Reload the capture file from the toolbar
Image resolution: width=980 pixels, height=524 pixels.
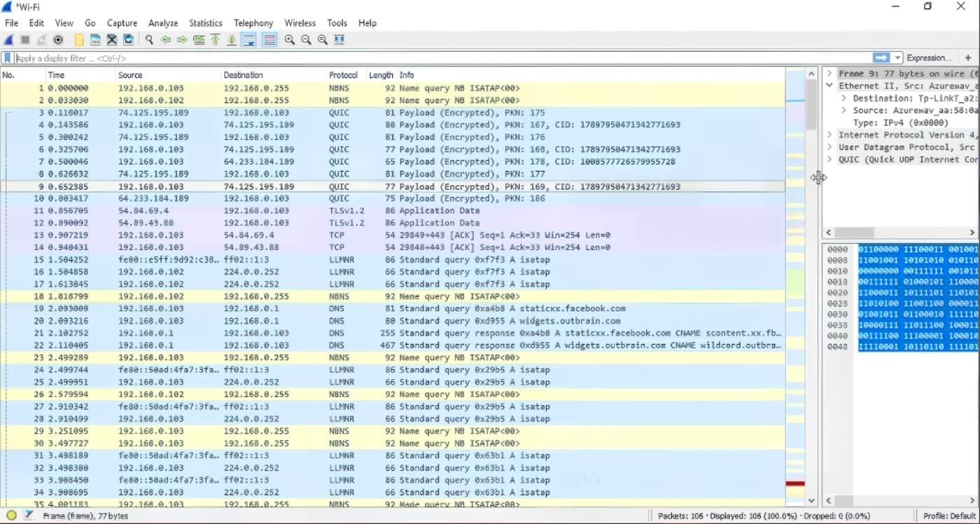point(128,40)
